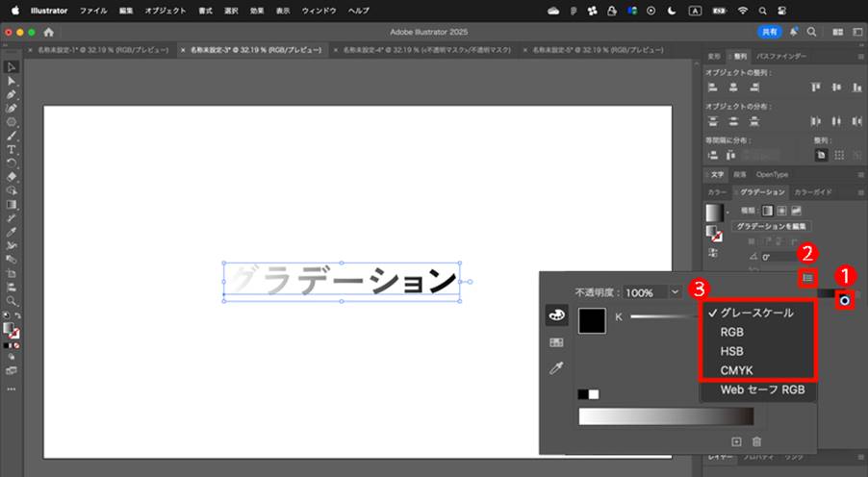Switch to the カラーガイド tab

[x=812, y=192]
